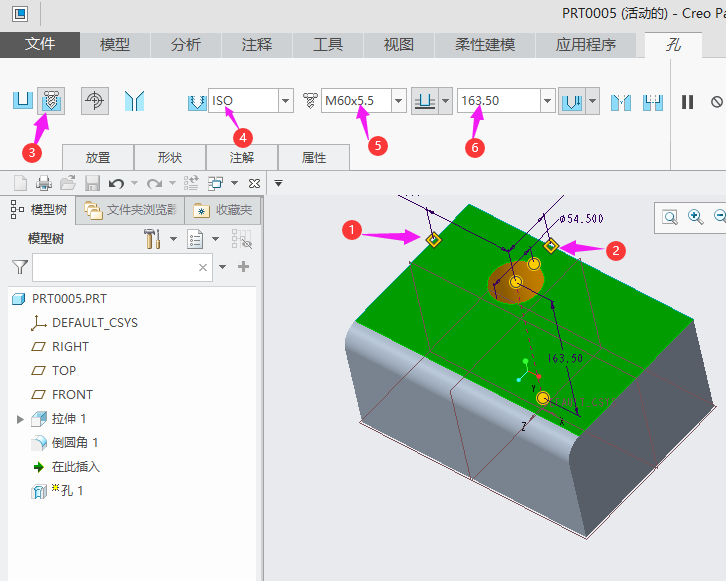Expand the undo history dropdown arrow
Image resolution: width=726 pixels, height=581 pixels.
tap(134, 183)
